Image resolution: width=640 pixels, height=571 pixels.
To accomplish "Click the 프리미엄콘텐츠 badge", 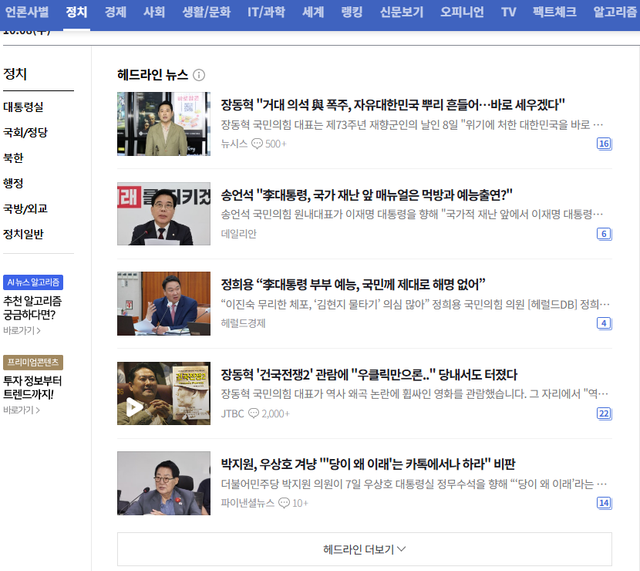I will pyautogui.click(x=33, y=362).
